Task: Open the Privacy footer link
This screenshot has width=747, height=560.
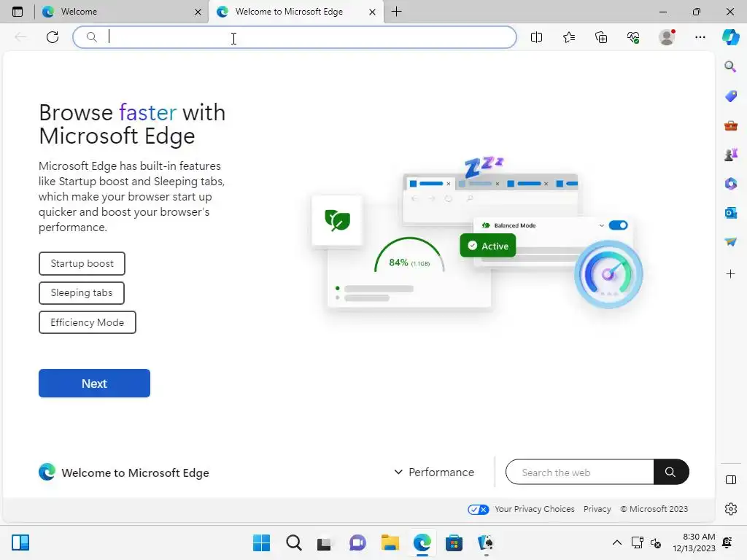Action: (597, 509)
